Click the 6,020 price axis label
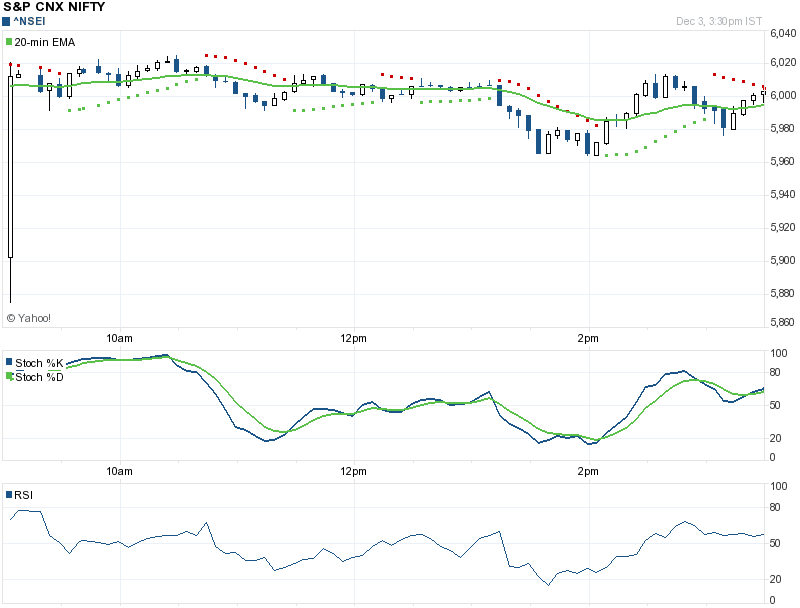 783,62
